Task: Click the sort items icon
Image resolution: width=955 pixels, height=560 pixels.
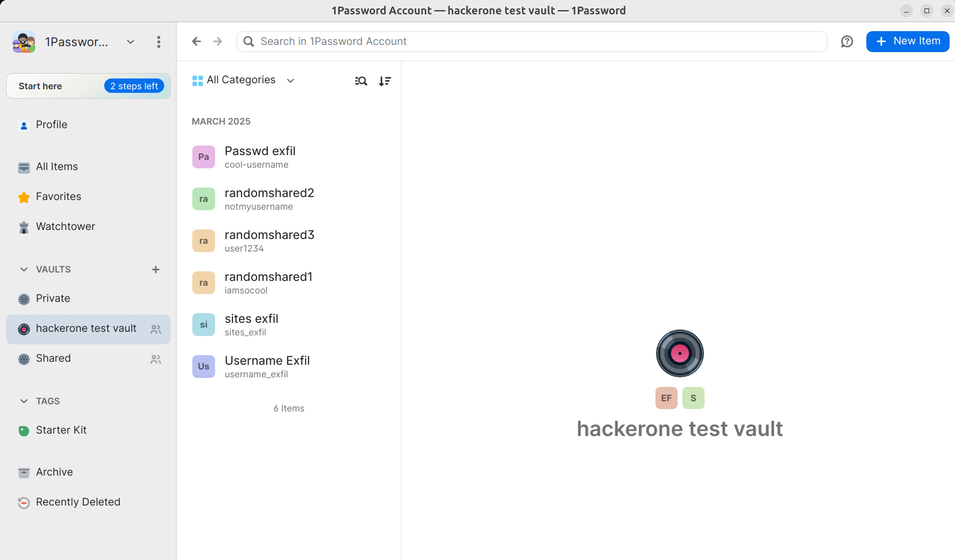Action: pos(385,81)
